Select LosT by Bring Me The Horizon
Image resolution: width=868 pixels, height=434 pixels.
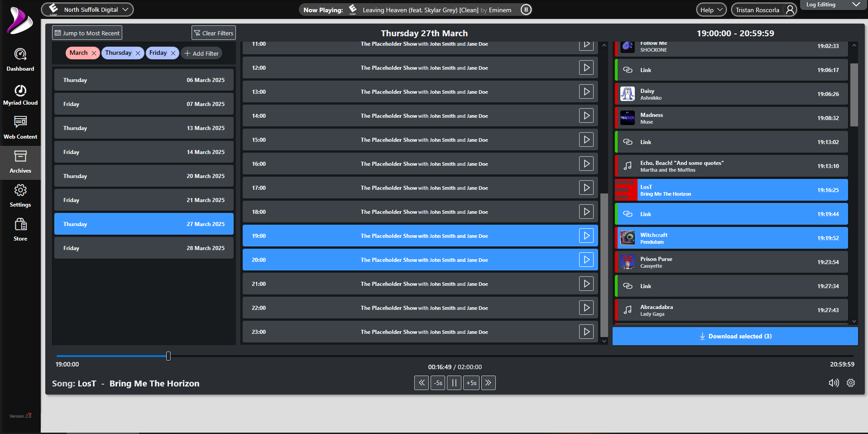pos(731,190)
